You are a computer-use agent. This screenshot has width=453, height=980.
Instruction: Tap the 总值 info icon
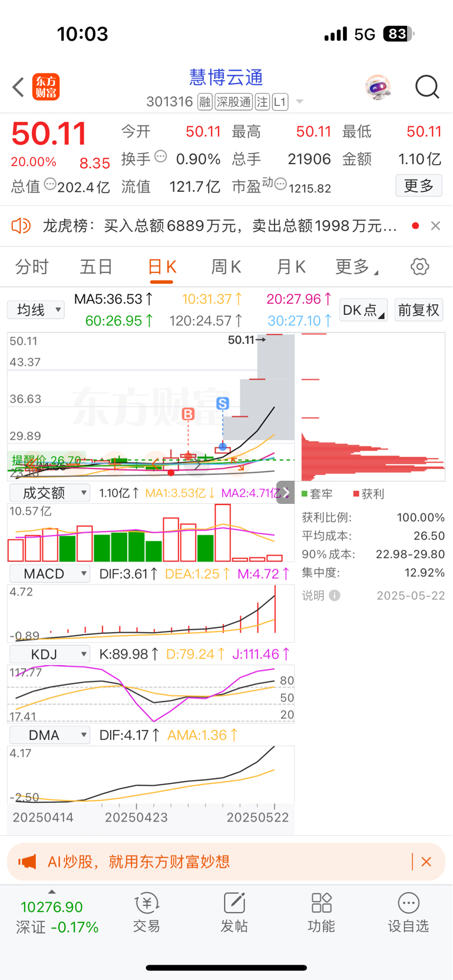pyautogui.click(x=50, y=184)
